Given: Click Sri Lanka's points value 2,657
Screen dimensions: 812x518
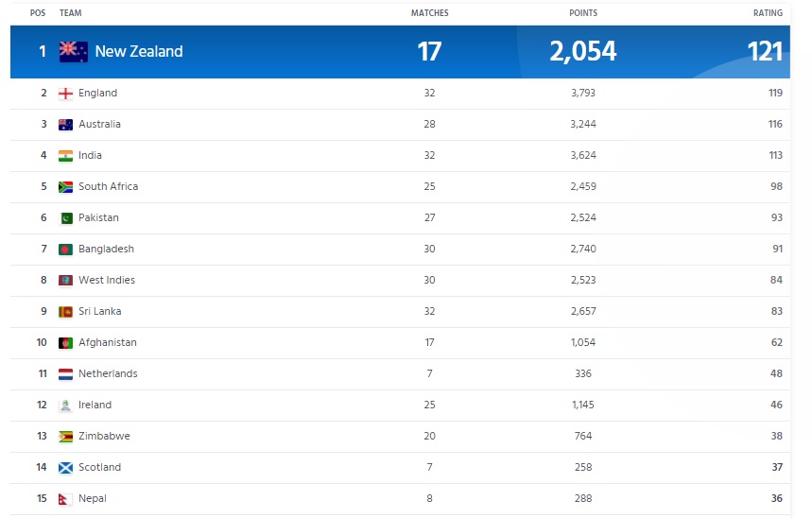Looking at the screenshot, I should [x=583, y=311].
